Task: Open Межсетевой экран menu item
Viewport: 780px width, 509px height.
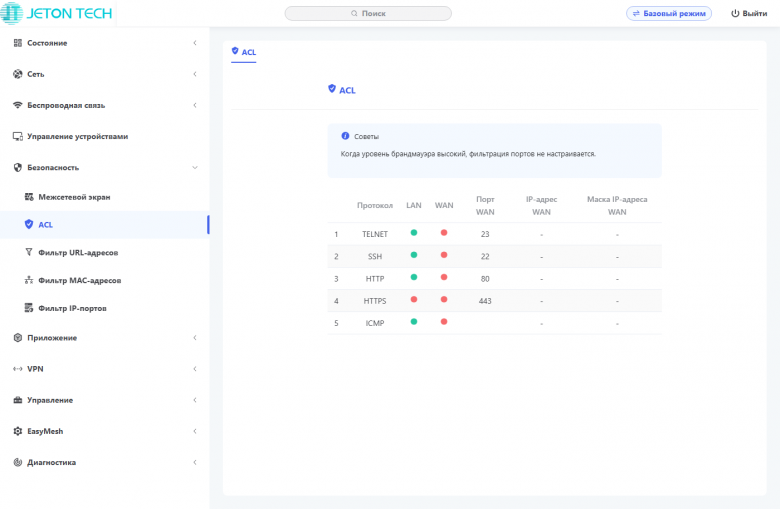Action: (74, 197)
